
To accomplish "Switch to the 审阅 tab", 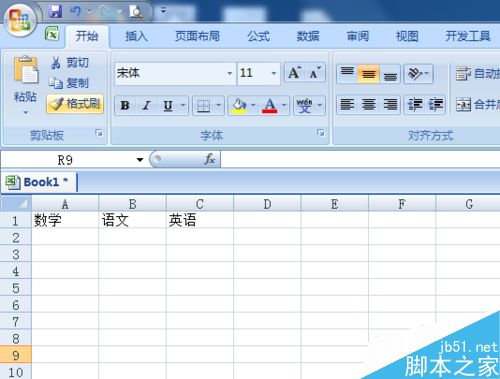I will (358, 36).
